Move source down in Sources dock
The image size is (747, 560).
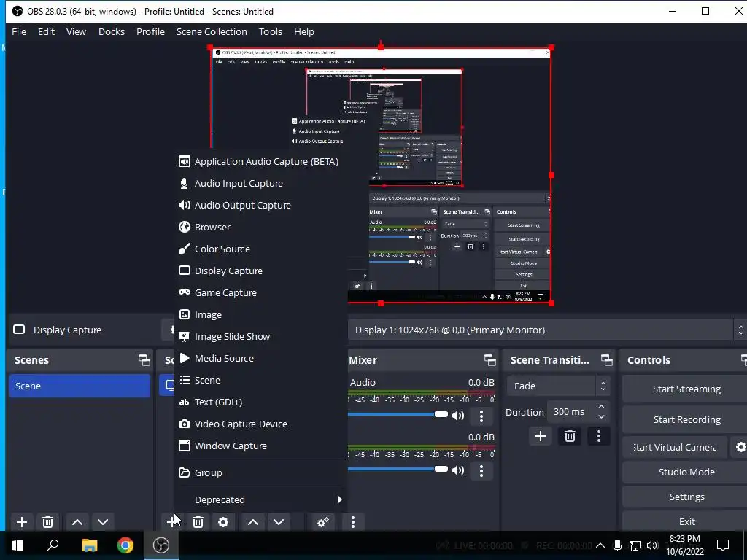[x=279, y=522]
